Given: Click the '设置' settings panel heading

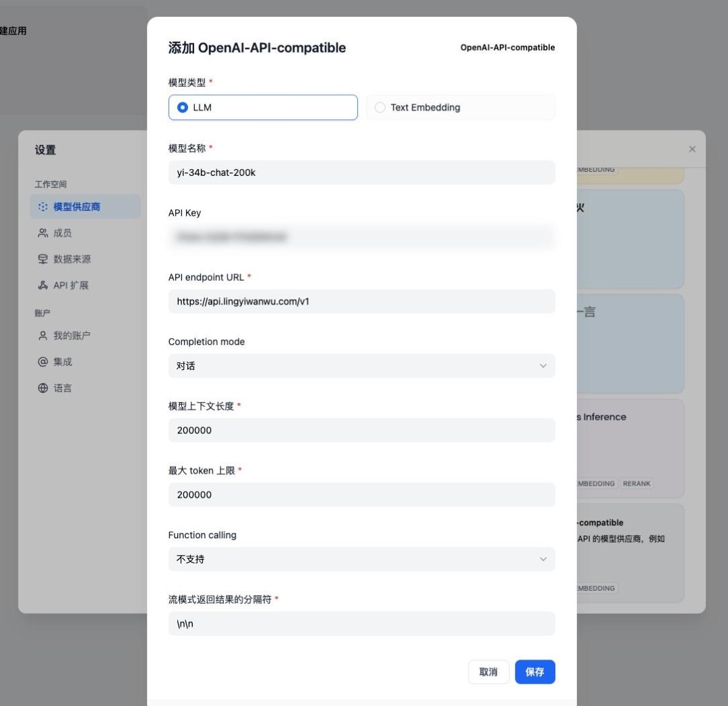Looking at the screenshot, I should pyautogui.click(x=45, y=150).
